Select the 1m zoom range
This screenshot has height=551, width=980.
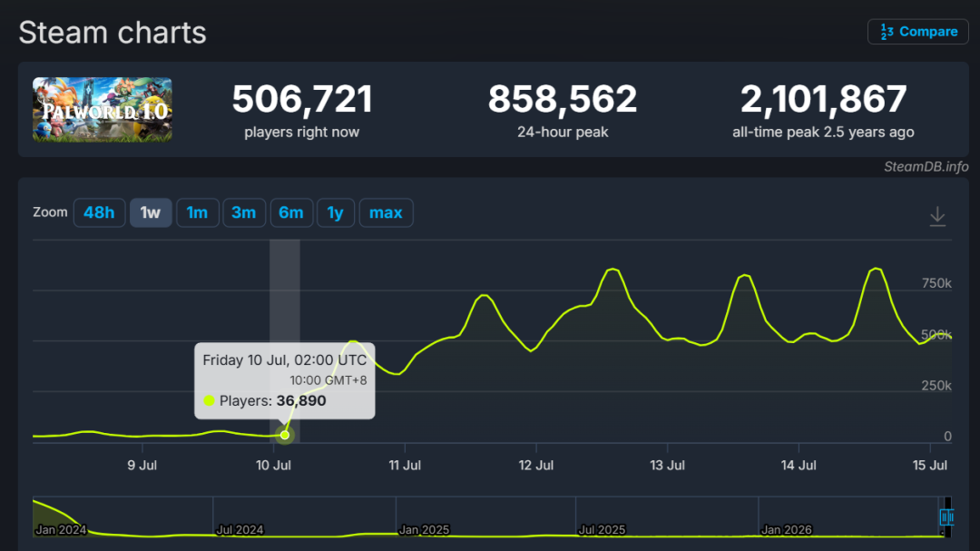pos(198,212)
